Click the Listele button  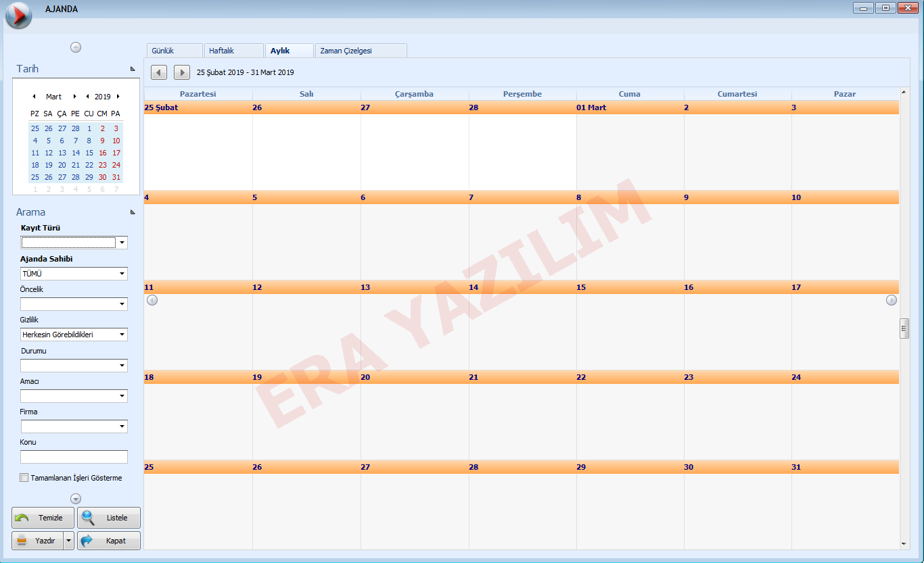click(109, 518)
